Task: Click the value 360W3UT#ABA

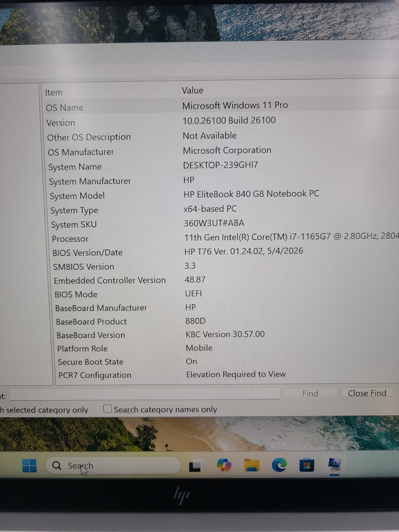Action: point(214,223)
